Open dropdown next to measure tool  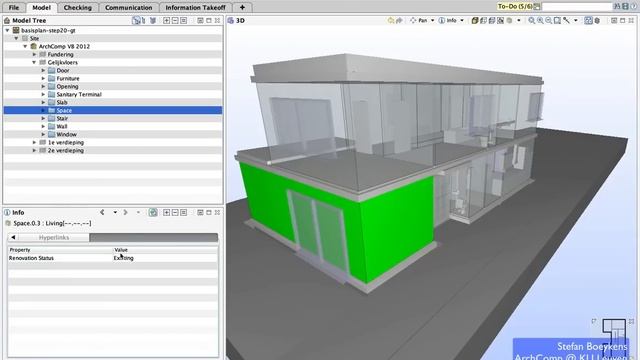point(576,20)
